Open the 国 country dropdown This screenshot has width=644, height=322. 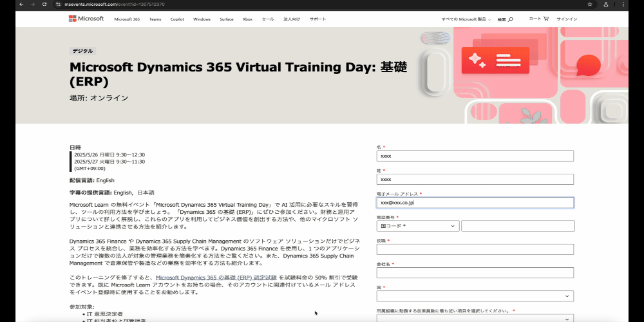(x=475, y=296)
